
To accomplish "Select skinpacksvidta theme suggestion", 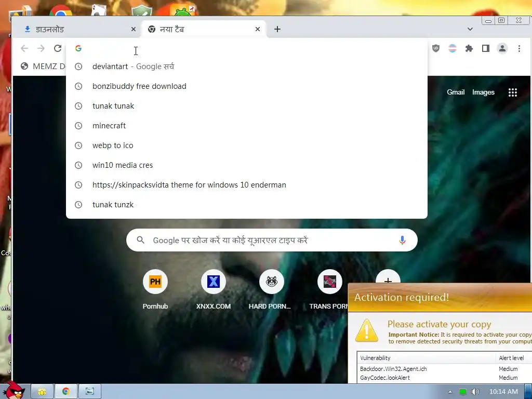I will click(x=247, y=185).
